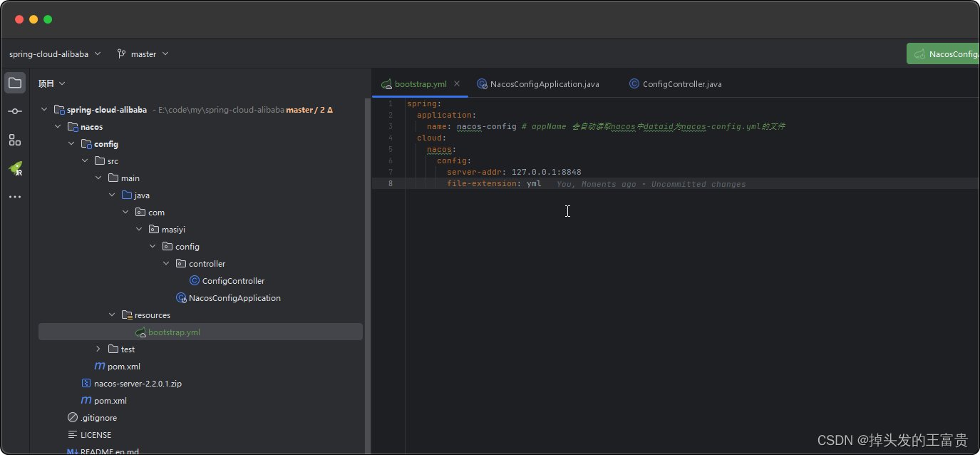The height and width of the screenshot is (455, 980).
Task: Click line number 8 in gutter
Action: (390, 183)
